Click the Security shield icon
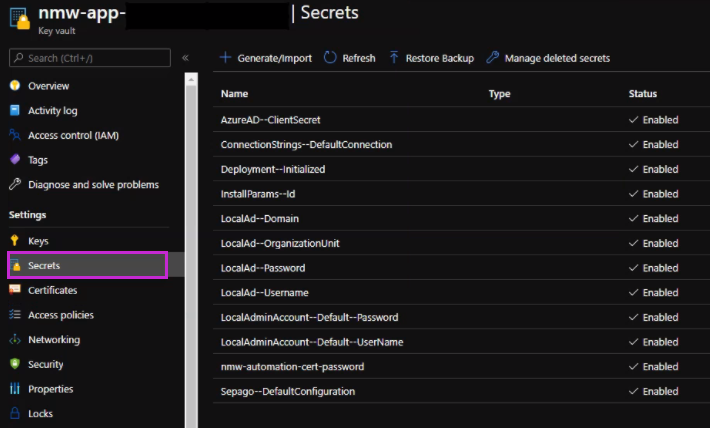Viewport: 710px width, 428px height. (15, 364)
